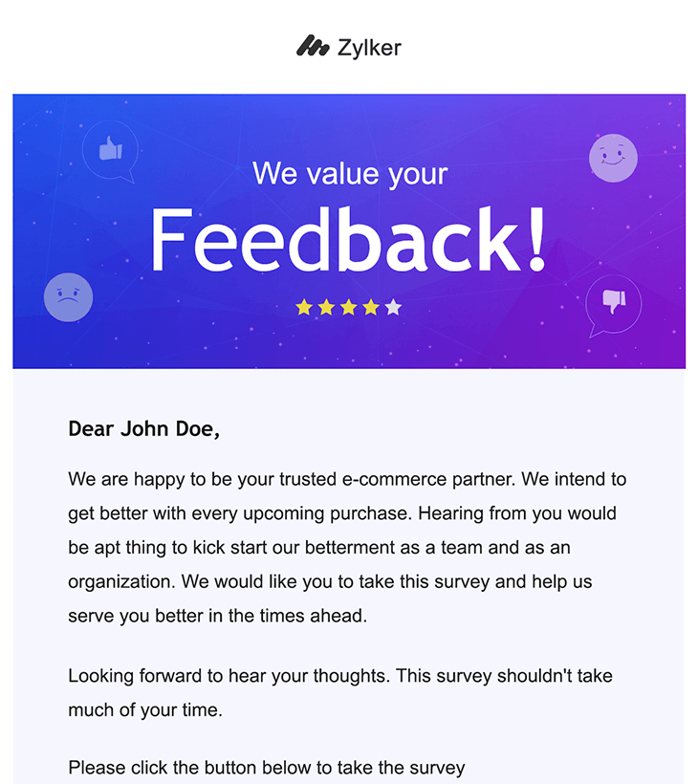The image size is (698, 784).
Task: Click the "We value your" banner text
Action: [350, 174]
